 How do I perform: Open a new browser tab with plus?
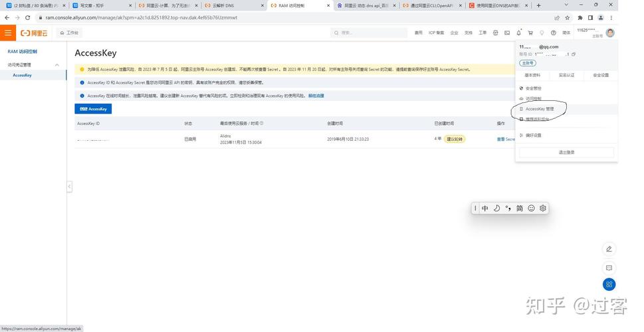pyautogui.click(x=538, y=5)
